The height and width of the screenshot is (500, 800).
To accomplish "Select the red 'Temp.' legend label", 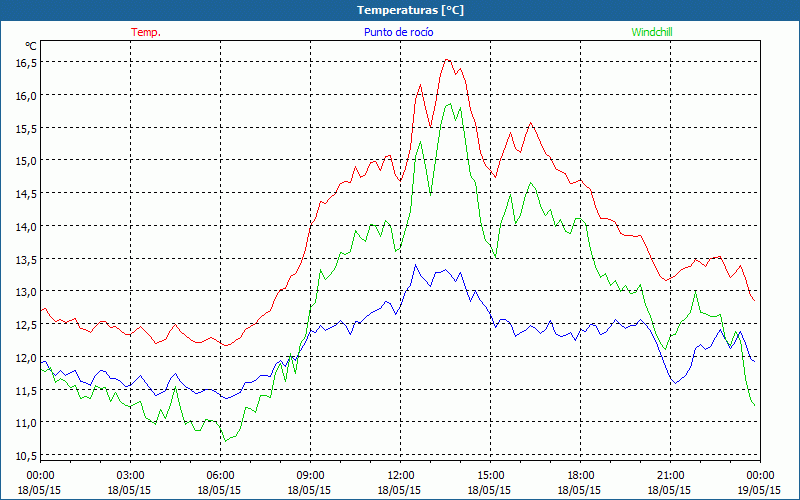I will tap(146, 32).
